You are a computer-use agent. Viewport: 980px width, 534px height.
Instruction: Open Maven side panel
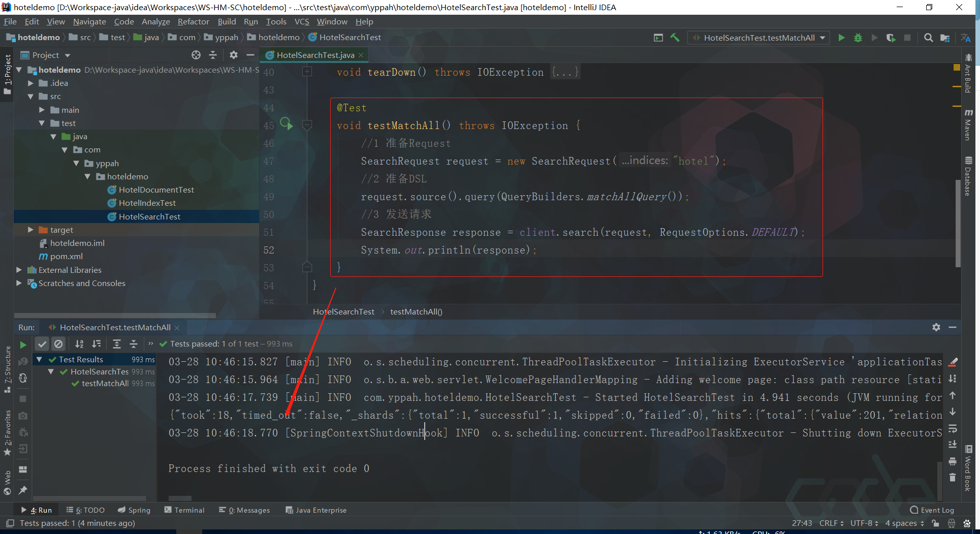click(968, 124)
